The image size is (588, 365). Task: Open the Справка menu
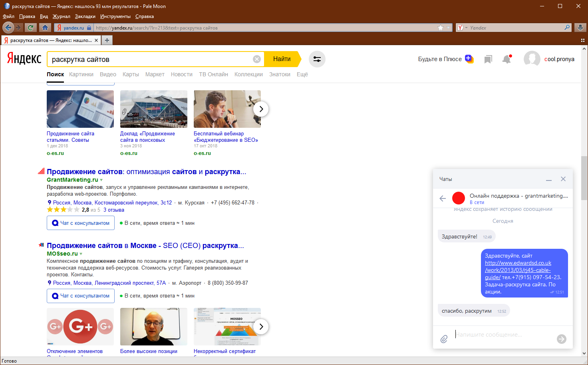[145, 16]
